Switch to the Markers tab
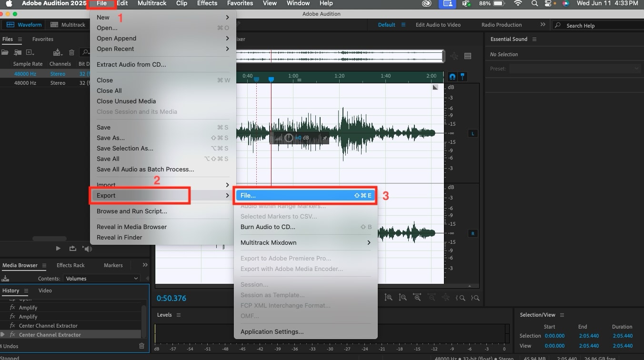This screenshot has height=360, width=644. (113, 265)
